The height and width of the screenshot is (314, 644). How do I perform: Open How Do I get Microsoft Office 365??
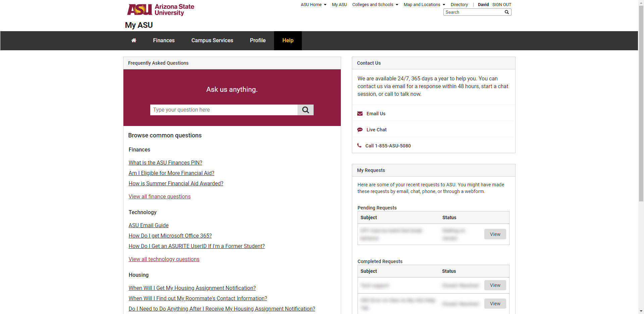point(170,236)
